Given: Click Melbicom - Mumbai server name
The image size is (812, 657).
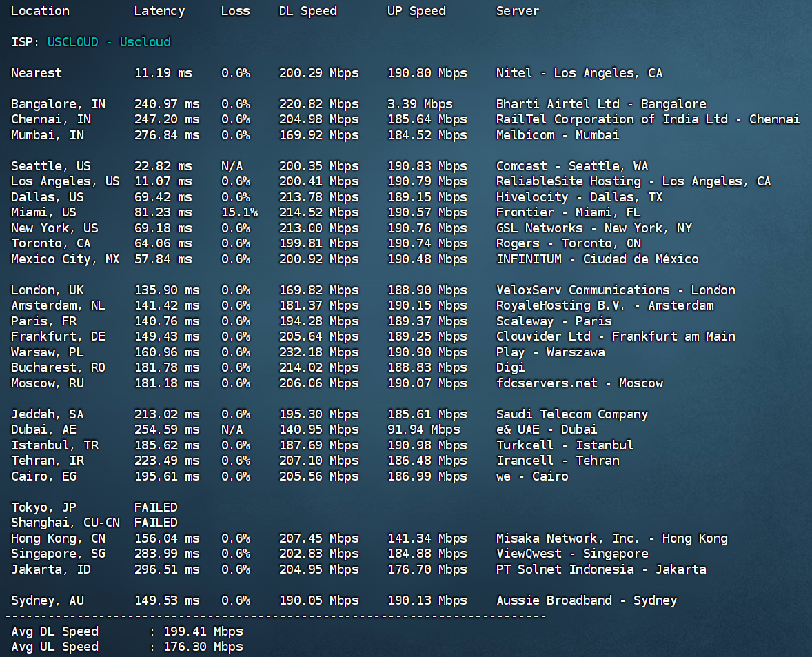Looking at the screenshot, I should [x=558, y=135].
